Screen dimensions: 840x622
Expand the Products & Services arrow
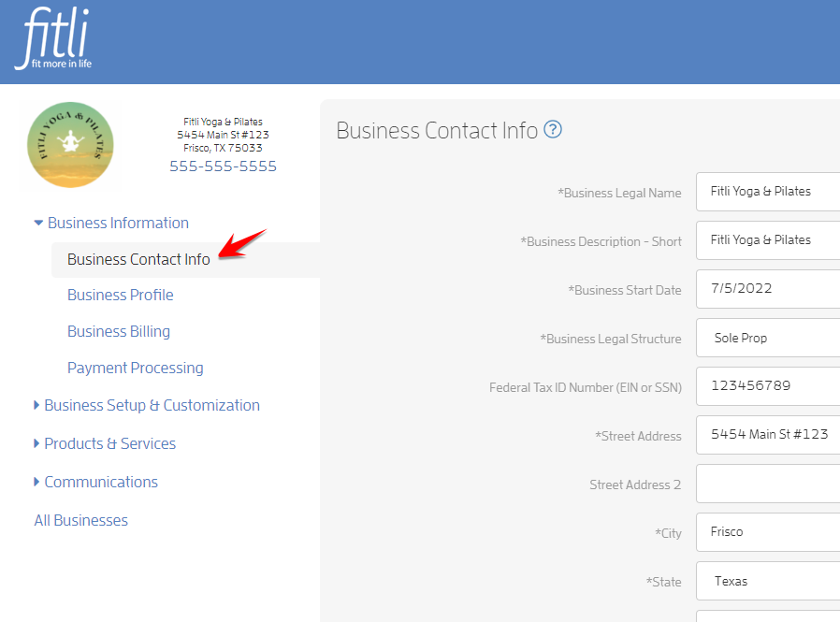pos(36,443)
